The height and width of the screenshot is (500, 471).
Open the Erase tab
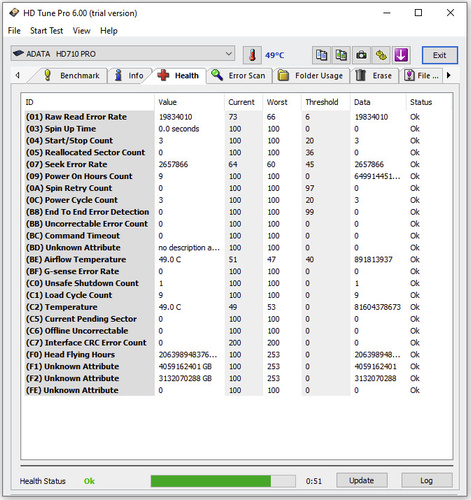click(374, 76)
